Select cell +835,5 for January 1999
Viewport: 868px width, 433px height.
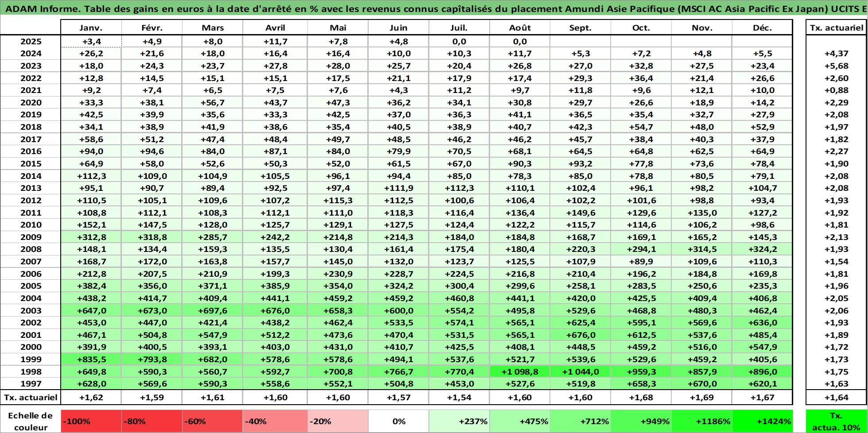point(91,360)
